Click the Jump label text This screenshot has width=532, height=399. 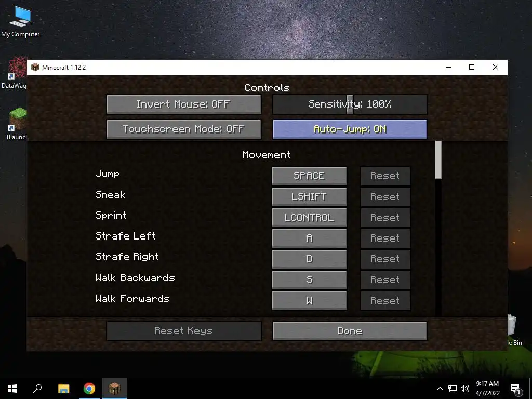108,174
